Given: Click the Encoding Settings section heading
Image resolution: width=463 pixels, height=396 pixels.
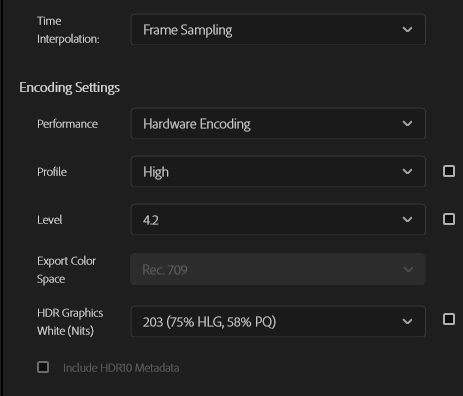Looking at the screenshot, I should 69,88.
